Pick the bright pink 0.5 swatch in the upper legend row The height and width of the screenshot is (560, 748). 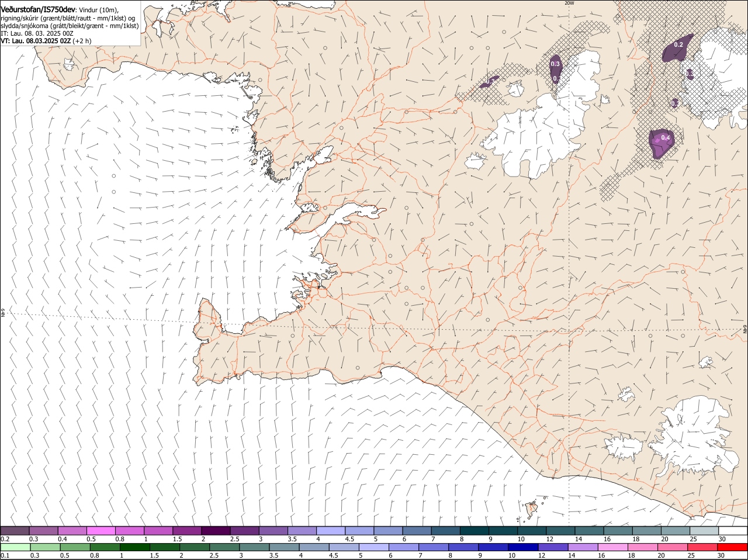[x=101, y=530]
